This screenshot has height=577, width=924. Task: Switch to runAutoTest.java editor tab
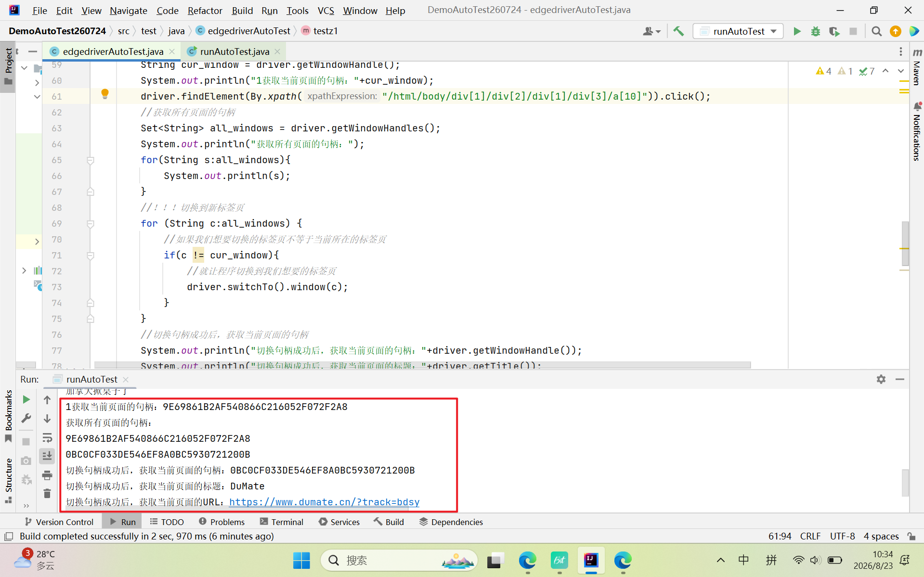234,51
